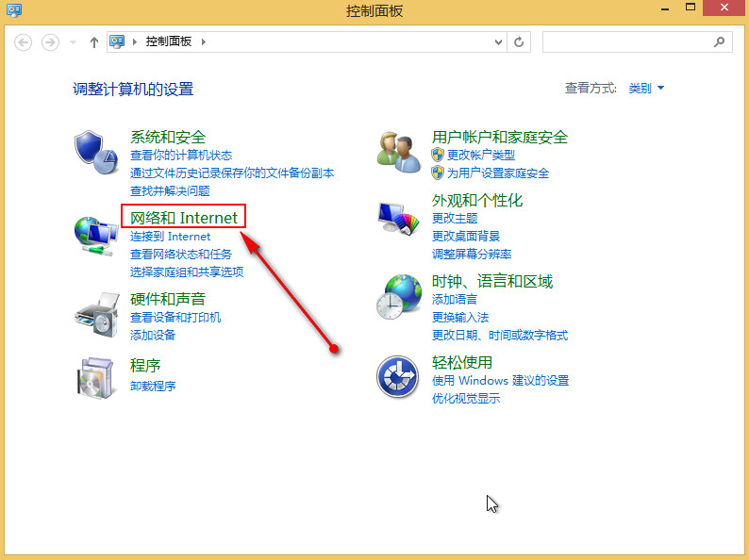Refresh the control panel view
This screenshot has width=749, height=560.
point(519,42)
